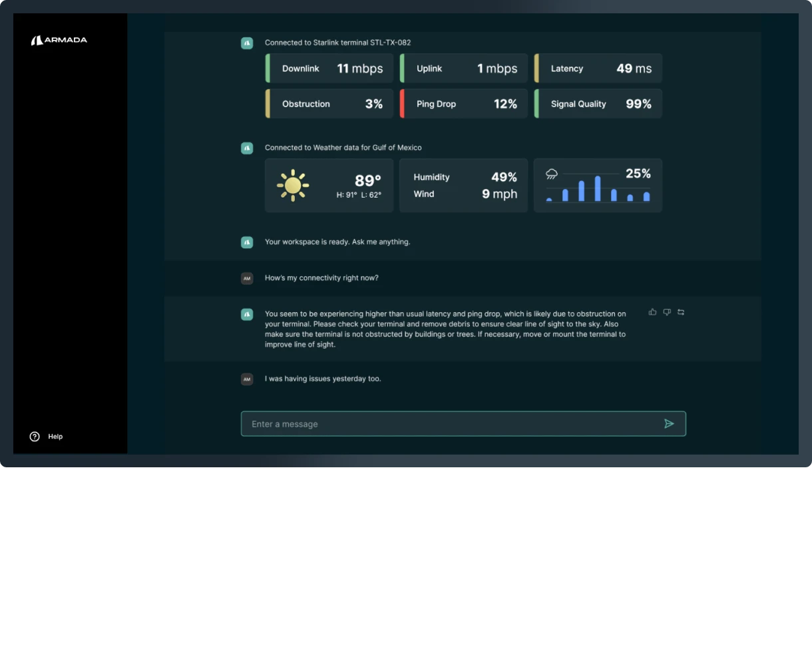Open the Obstruction 3% card
Screen dimensions: 812x655
(329, 104)
